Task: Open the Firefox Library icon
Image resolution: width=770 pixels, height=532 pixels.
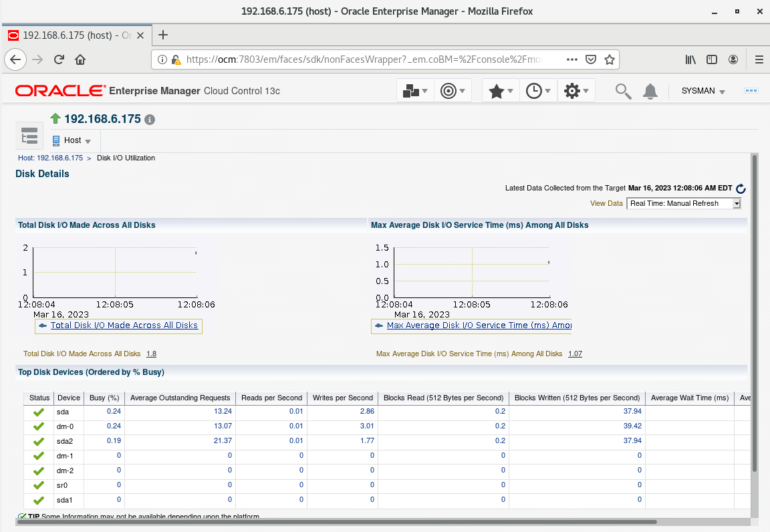Action: tap(690, 59)
